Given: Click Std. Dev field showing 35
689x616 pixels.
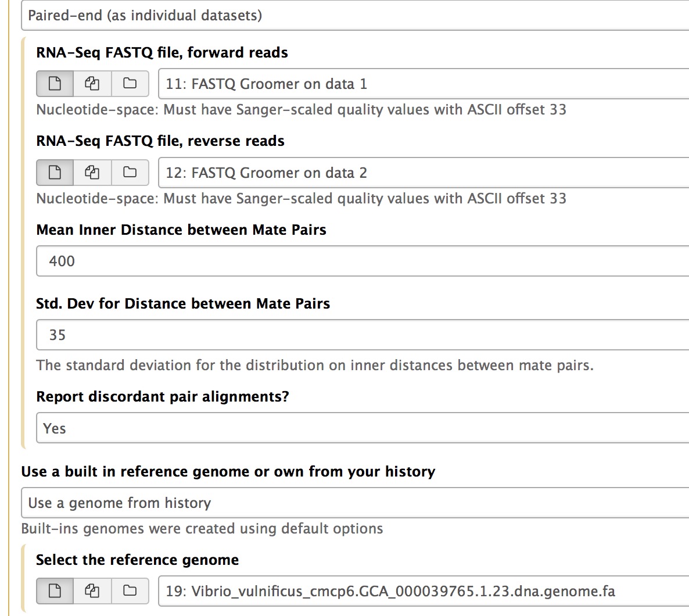Looking at the screenshot, I should point(361,335).
